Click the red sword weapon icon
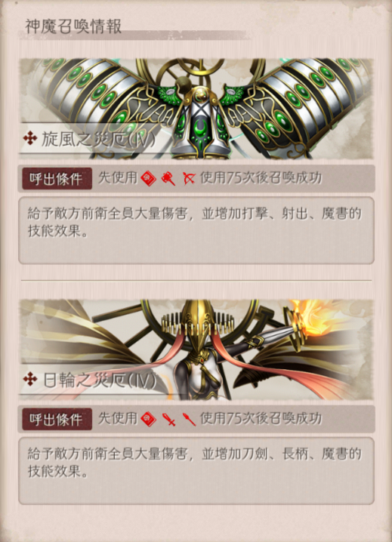This screenshot has width=392, height=542. [168, 419]
